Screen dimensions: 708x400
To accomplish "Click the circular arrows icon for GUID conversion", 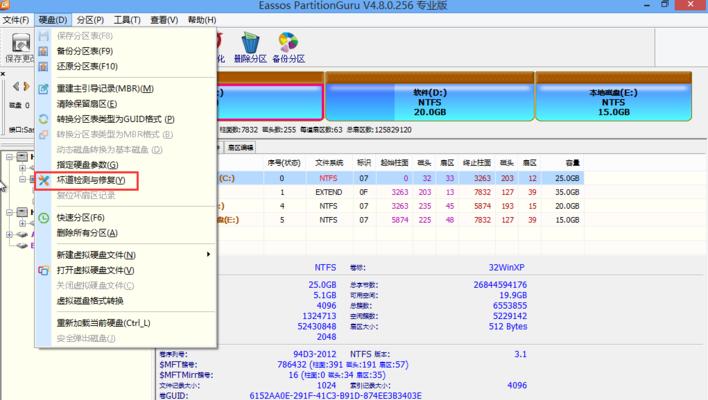I will (x=43, y=119).
